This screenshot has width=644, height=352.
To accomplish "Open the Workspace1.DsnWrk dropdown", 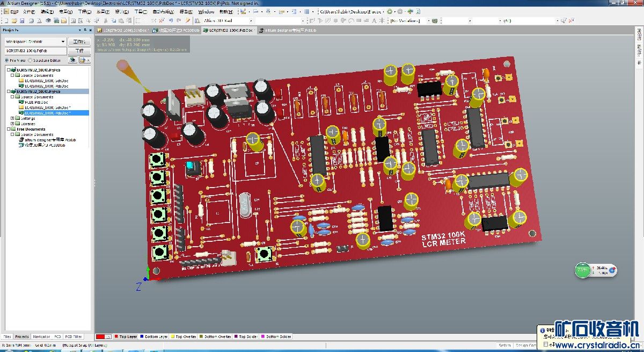I will click(63, 41).
